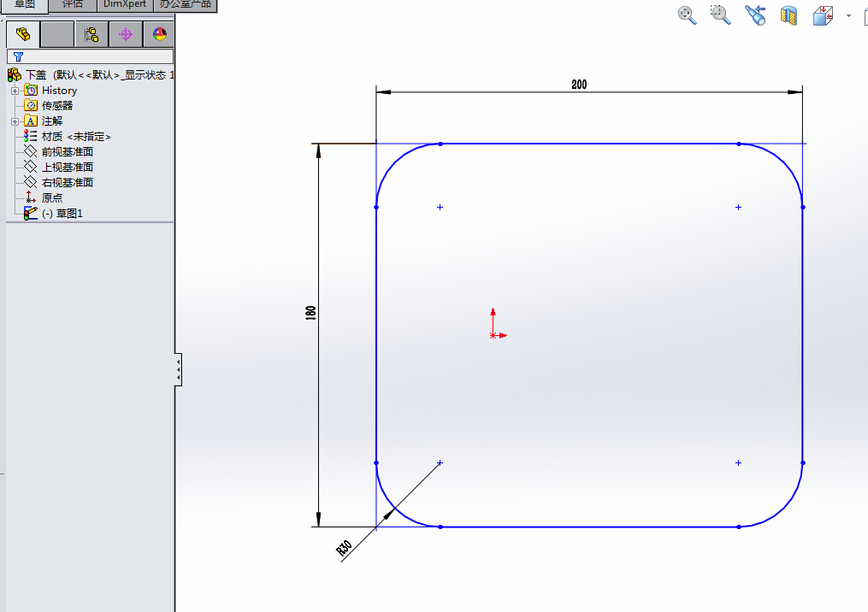Click the 注解 annotations icon
Image resolution: width=868 pixels, height=612 pixels.
(x=31, y=121)
